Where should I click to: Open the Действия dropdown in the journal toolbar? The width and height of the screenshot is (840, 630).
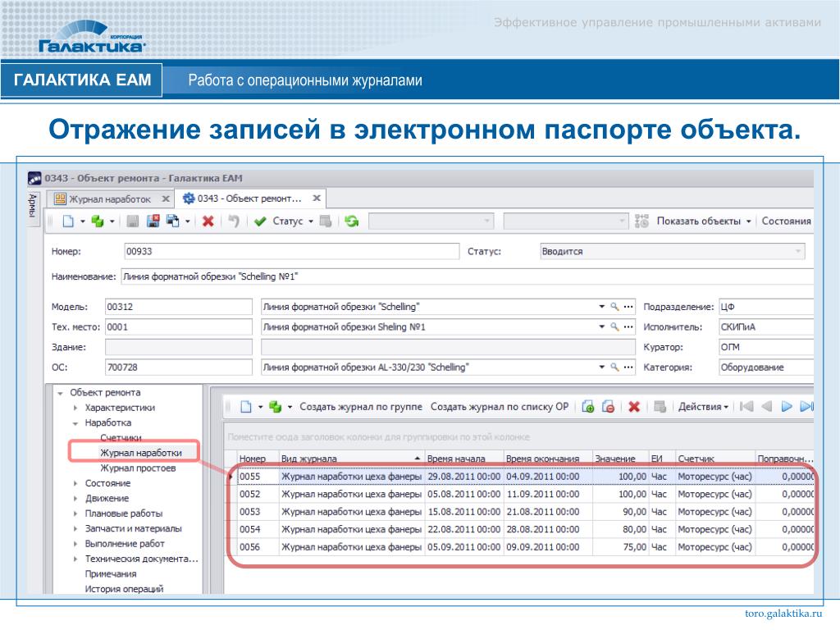coord(703,407)
